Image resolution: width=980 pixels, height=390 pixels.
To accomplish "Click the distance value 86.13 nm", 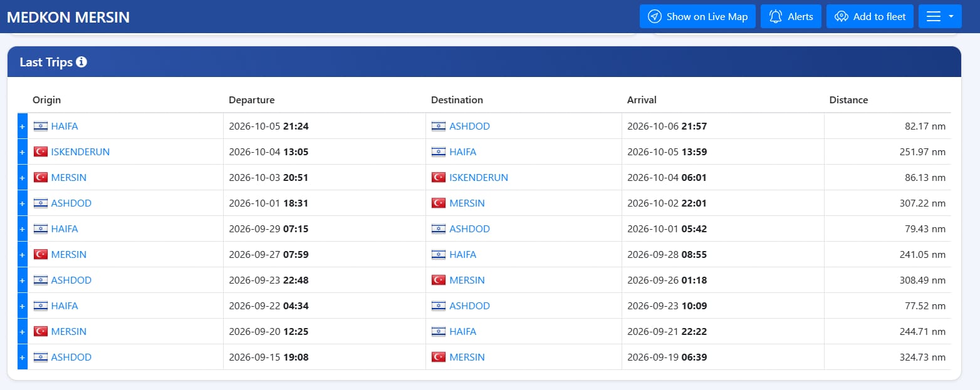I will 925,178.
